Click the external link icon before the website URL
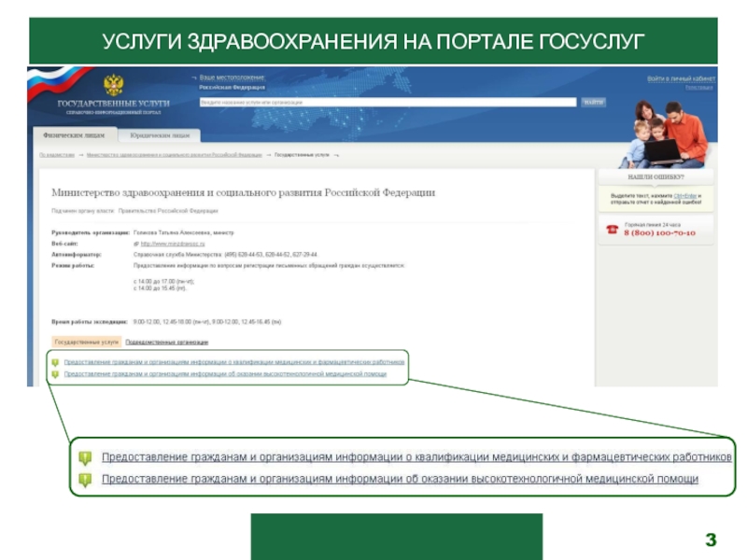The width and height of the screenshot is (747, 560). click(136, 244)
